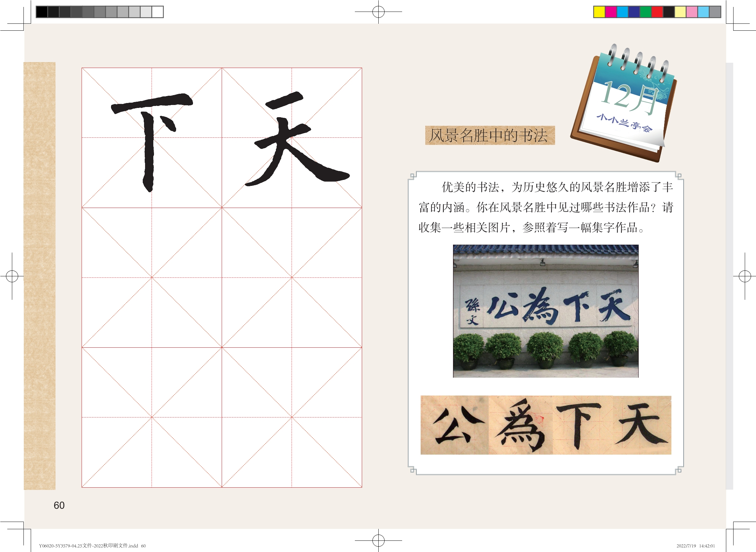This screenshot has width=756, height=552.
Task: Pick the green swatch in the color bar
Action: coord(646,12)
